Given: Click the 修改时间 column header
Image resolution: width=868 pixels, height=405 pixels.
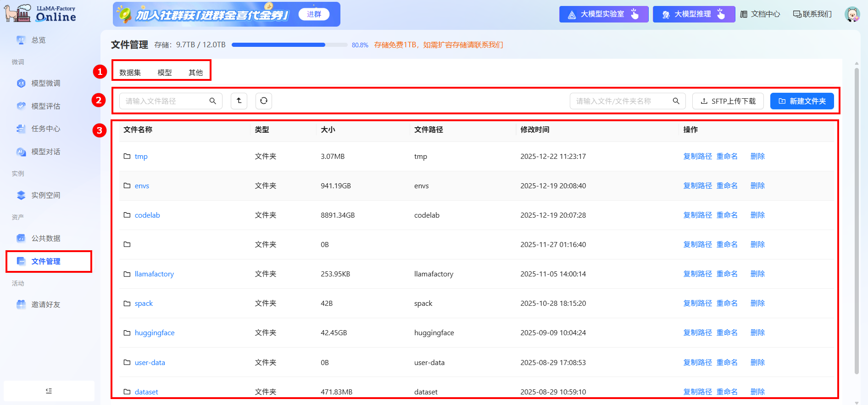Looking at the screenshot, I should [534, 130].
